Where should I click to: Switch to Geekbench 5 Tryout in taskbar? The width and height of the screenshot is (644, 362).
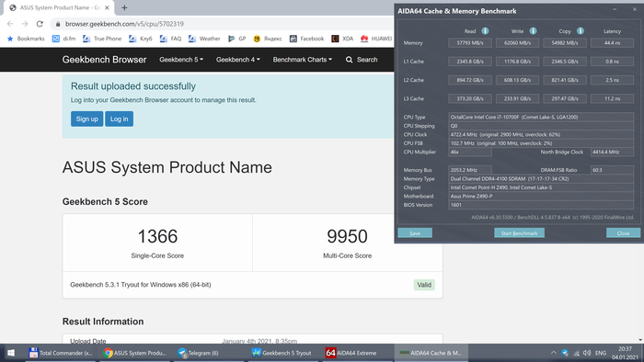(x=283, y=353)
